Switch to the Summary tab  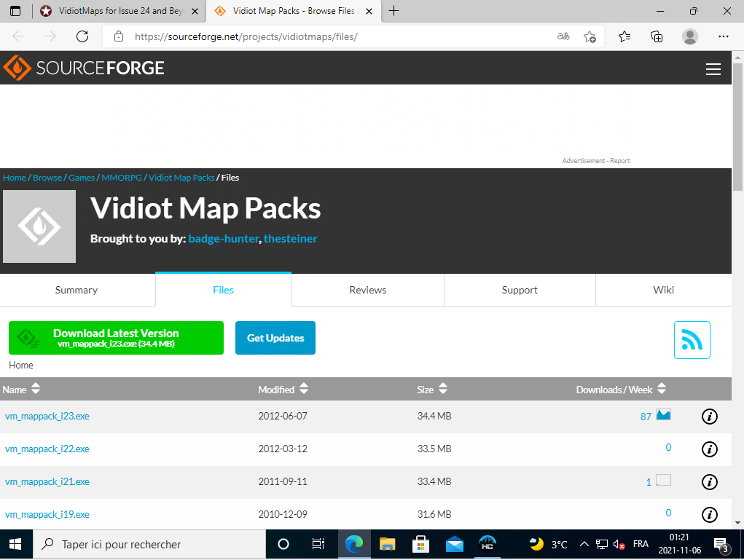tap(77, 290)
